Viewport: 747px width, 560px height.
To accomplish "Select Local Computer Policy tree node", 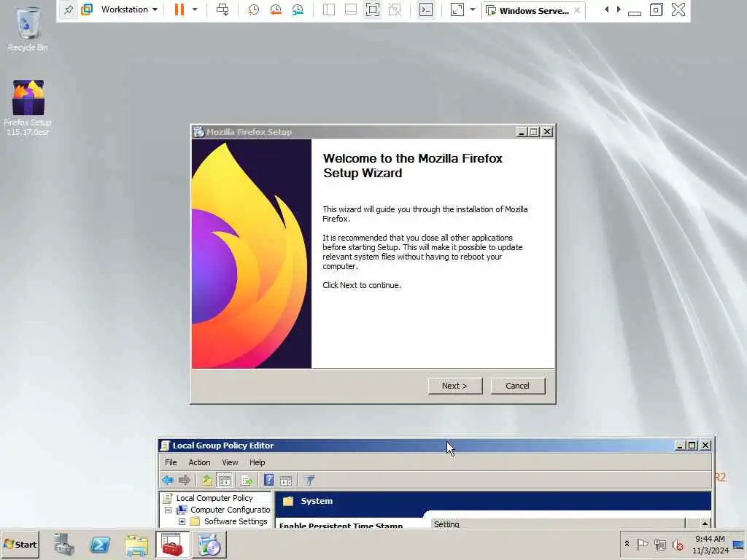I will [x=214, y=498].
